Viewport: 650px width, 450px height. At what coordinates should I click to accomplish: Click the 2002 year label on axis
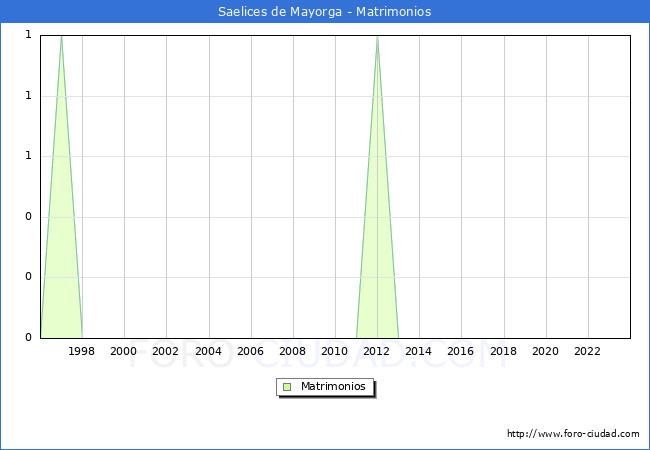[166, 351]
